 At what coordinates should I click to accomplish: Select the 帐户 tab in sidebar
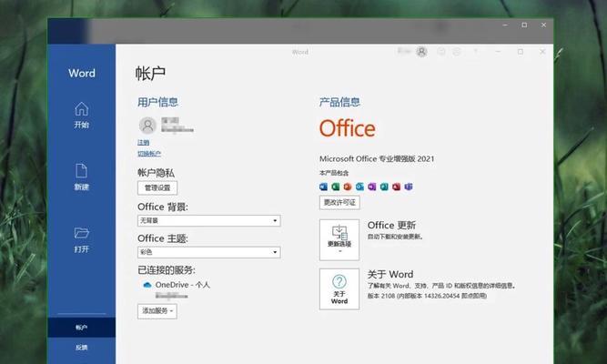[82, 328]
